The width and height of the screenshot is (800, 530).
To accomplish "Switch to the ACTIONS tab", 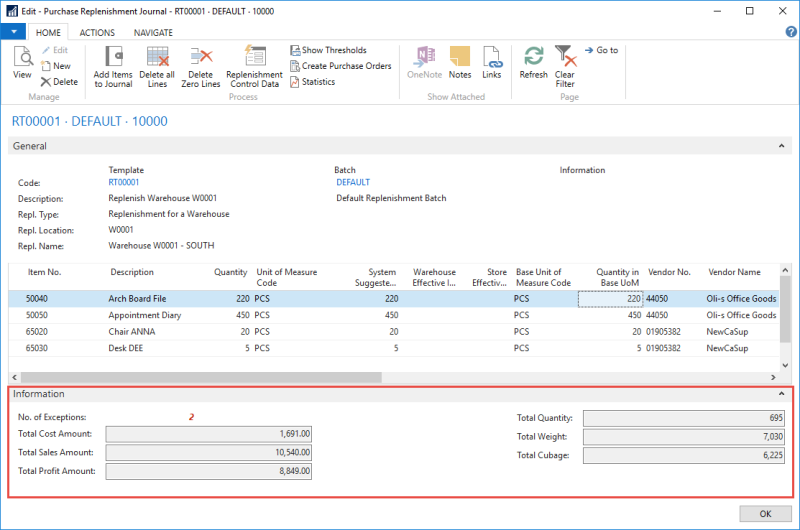I will coord(97,32).
